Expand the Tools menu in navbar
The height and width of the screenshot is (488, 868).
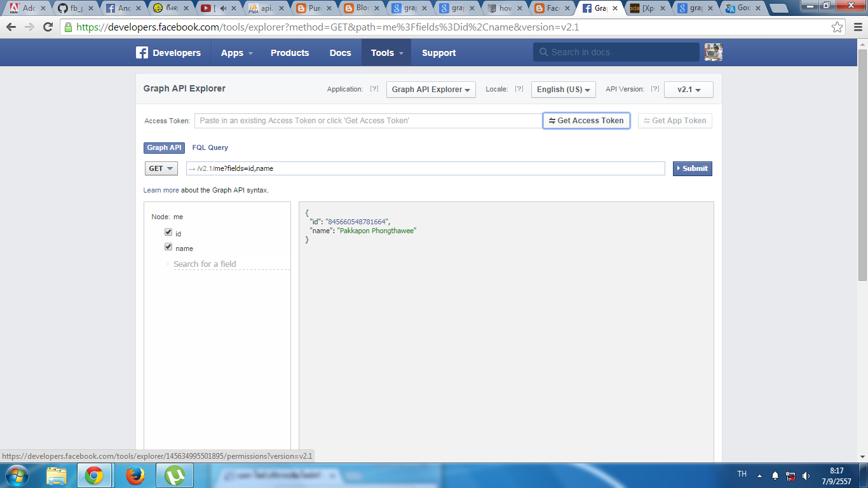(386, 53)
